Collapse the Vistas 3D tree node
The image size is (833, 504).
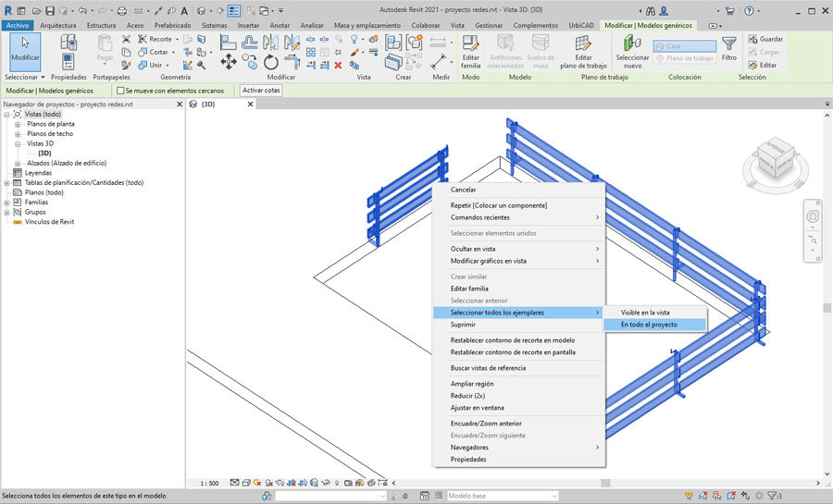[x=18, y=143]
